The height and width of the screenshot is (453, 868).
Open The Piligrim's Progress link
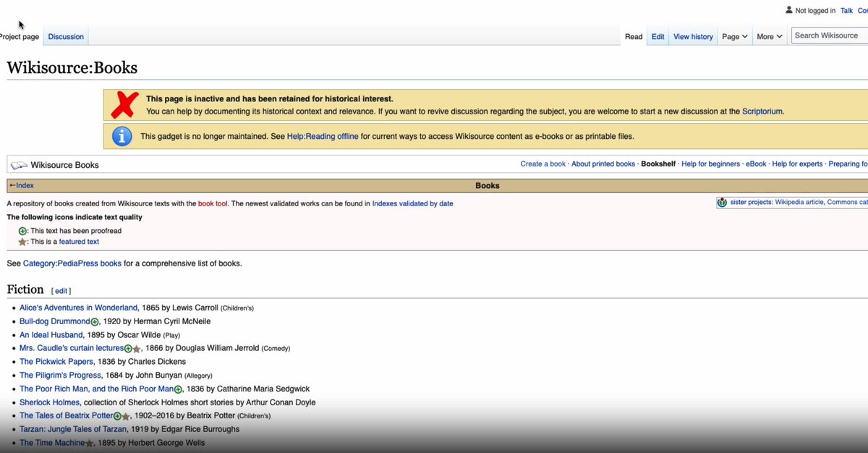[60, 376]
